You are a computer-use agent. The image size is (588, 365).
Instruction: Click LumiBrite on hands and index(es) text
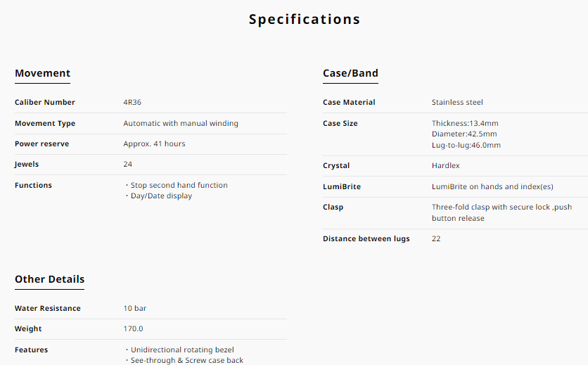click(492, 187)
